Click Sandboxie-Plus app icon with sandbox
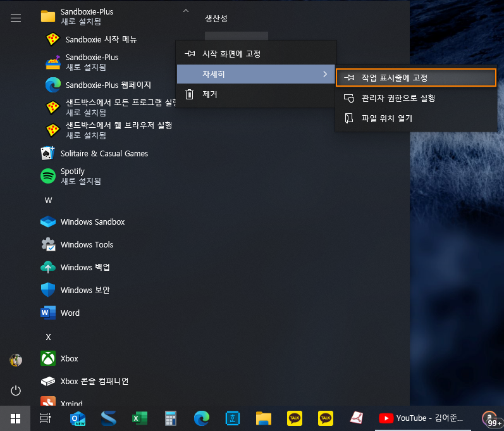This screenshot has width=504, height=431. tap(52, 62)
